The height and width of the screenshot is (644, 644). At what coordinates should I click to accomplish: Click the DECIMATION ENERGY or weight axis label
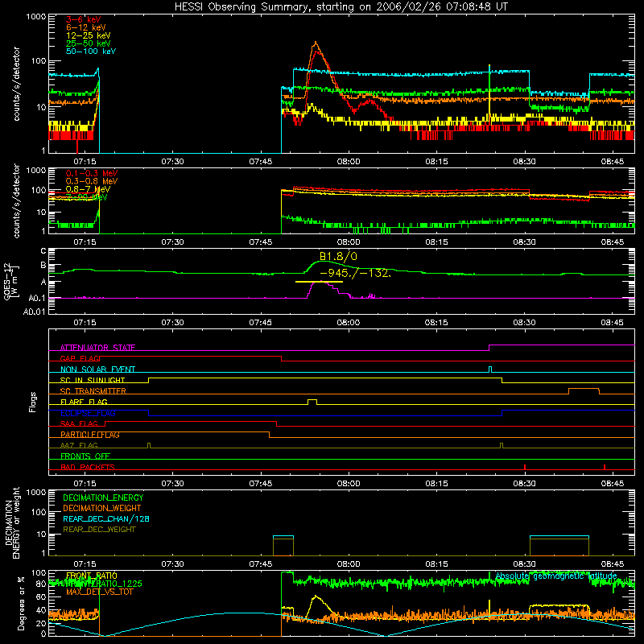[x=12, y=523]
